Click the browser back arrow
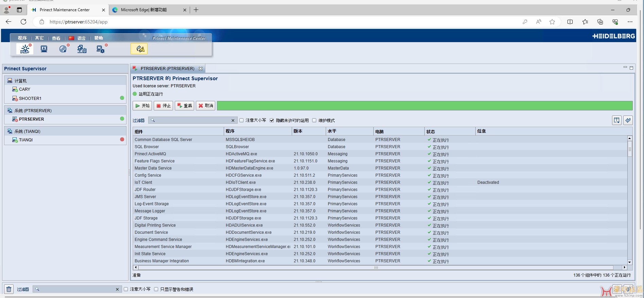Screen dimensions: 644x298 pyautogui.click(x=9, y=22)
